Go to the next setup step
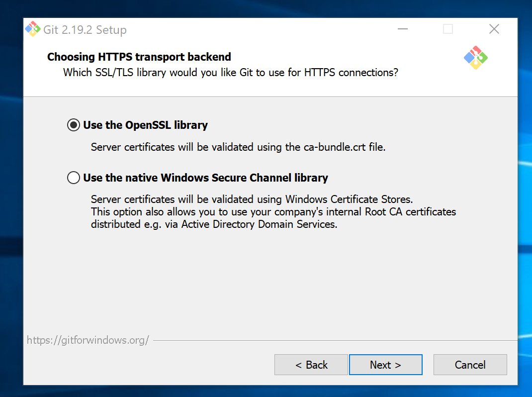The image size is (532, 397). click(385, 365)
